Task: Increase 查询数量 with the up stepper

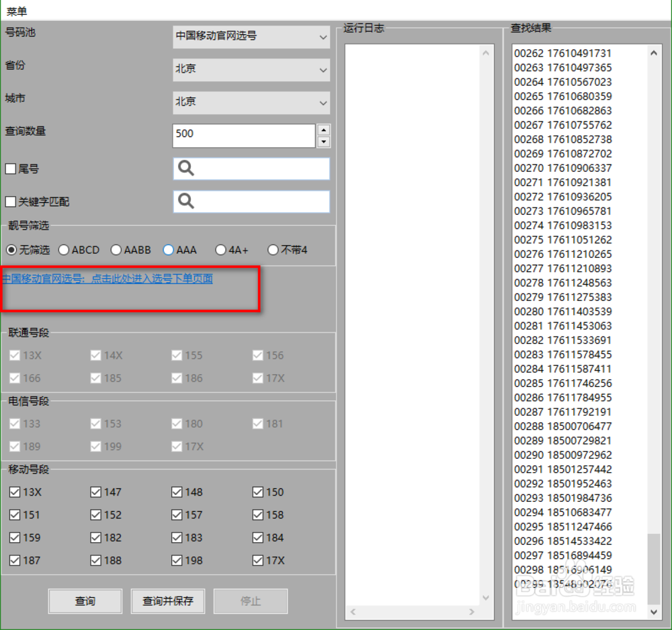Action: pyautogui.click(x=324, y=130)
